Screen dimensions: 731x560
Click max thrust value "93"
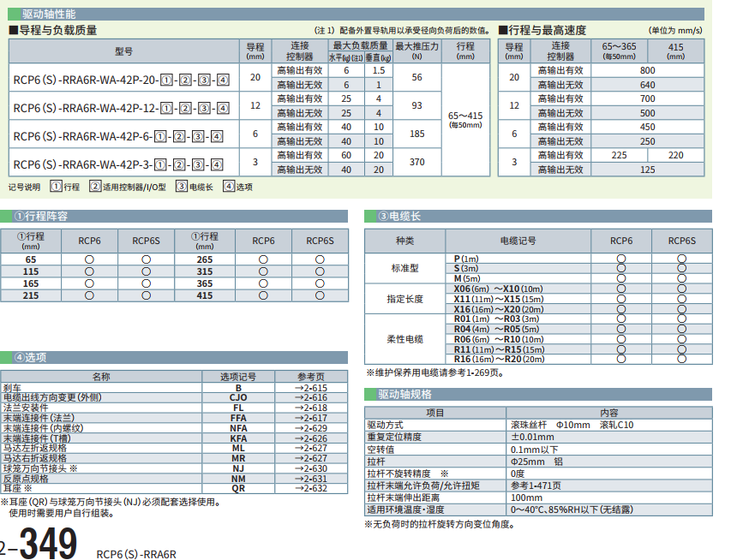coord(416,106)
